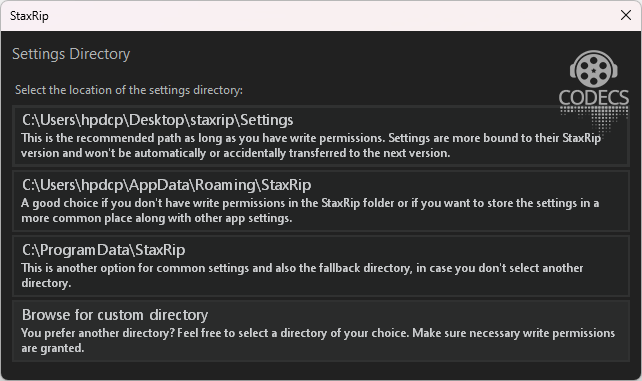Choose the Desktop\staxrip\Settings path option
Viewport: 642px width, 381px height.
[x=321, y=136]
